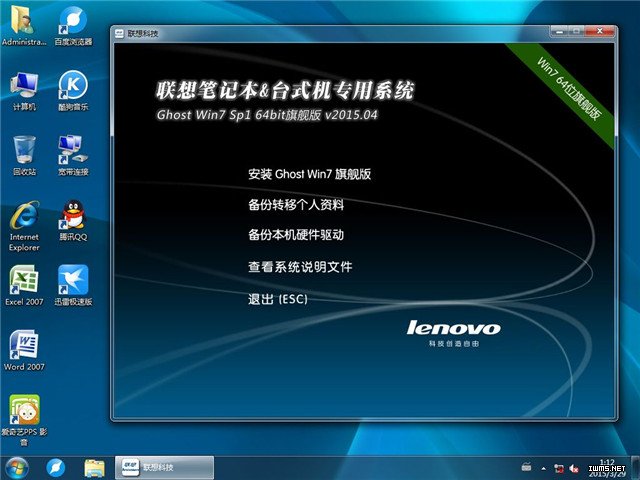Open the Windows Start button
This screenshot has width=640, height=480.
(x=16, y=468)
